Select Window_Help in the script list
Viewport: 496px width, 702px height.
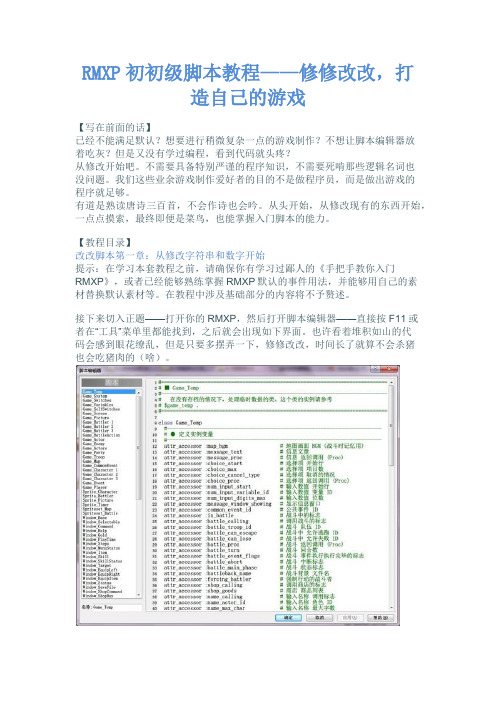tap(109, 531)
